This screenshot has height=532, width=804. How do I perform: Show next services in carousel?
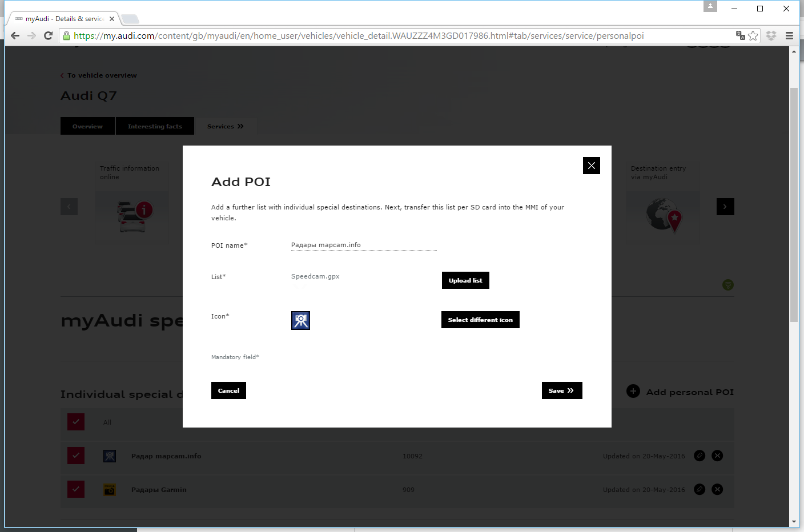(725, 207)
